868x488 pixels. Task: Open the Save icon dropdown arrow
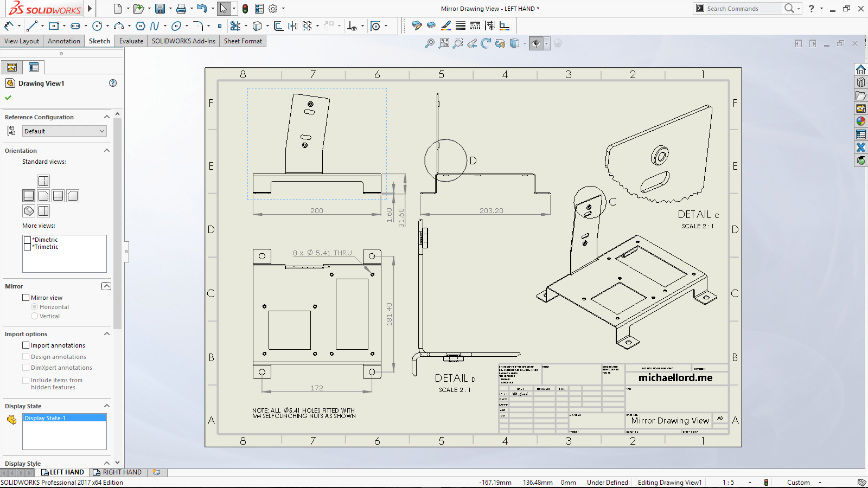[x=170, y=9]
